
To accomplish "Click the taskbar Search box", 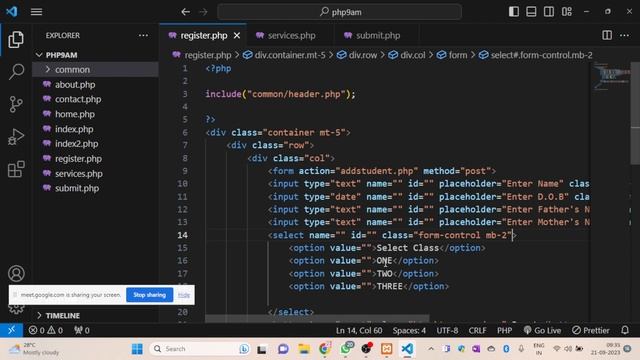I will click(x=200, y=349).
